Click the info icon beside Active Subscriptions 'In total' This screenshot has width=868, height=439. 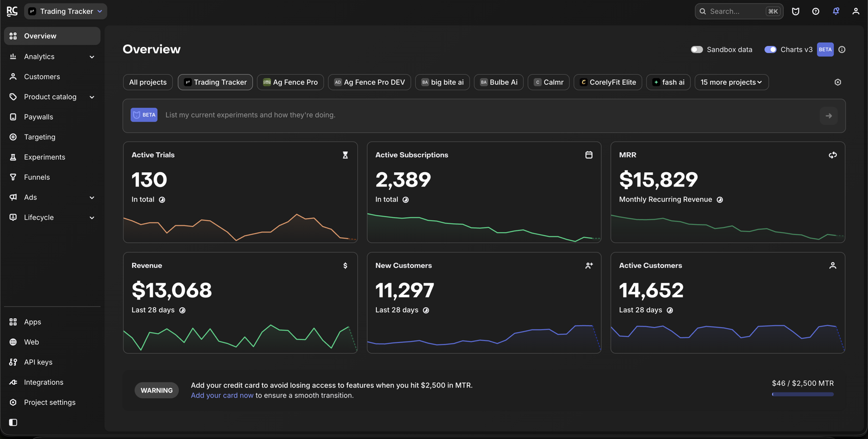pos(405,200)
